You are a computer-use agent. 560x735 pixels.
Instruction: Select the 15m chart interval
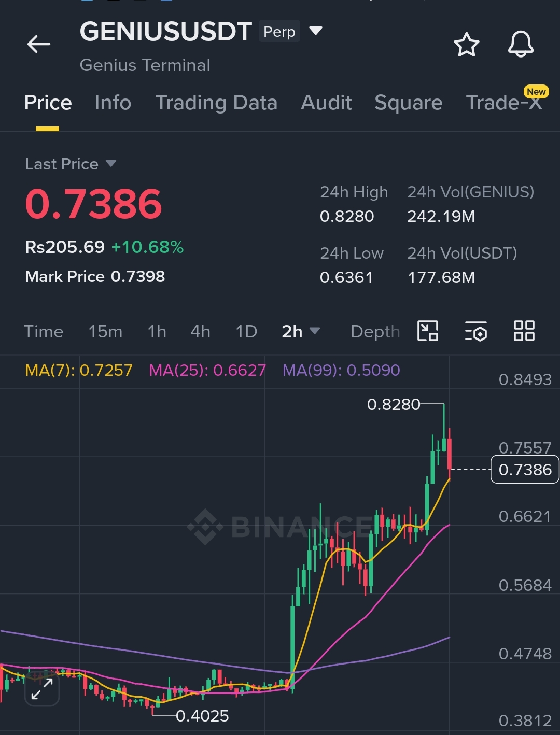coord(105,331)
